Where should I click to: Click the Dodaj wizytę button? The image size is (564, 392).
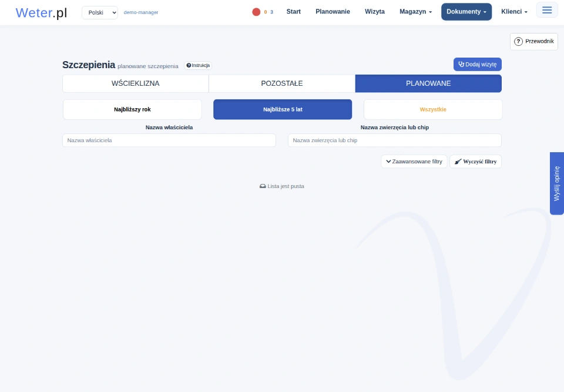(477, 65)
